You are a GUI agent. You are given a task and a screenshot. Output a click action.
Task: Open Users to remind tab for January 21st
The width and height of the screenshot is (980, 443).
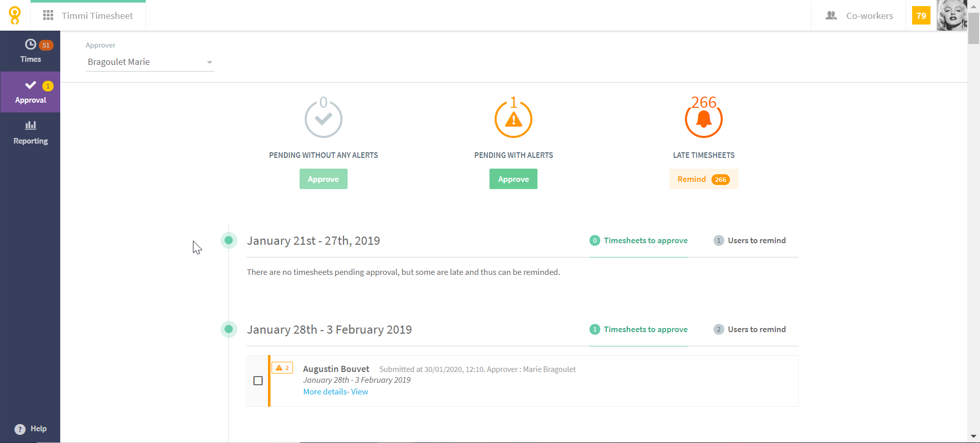coord(749,241)
